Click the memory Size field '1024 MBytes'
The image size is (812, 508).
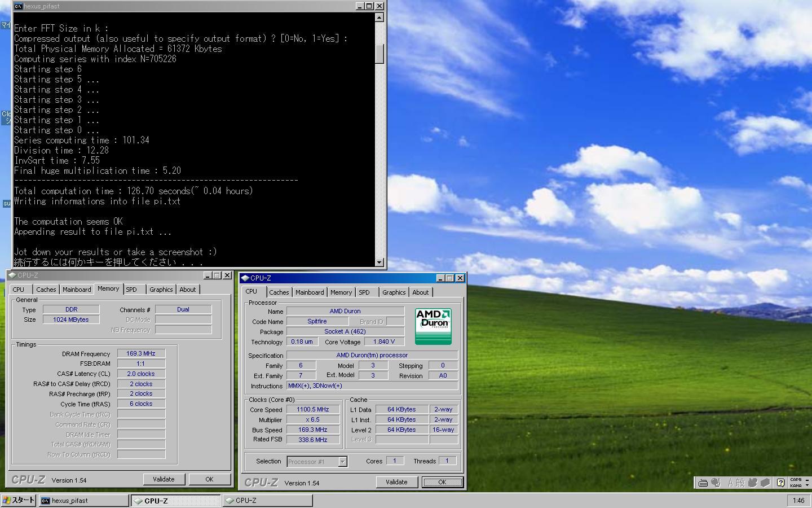pos(71,319)
